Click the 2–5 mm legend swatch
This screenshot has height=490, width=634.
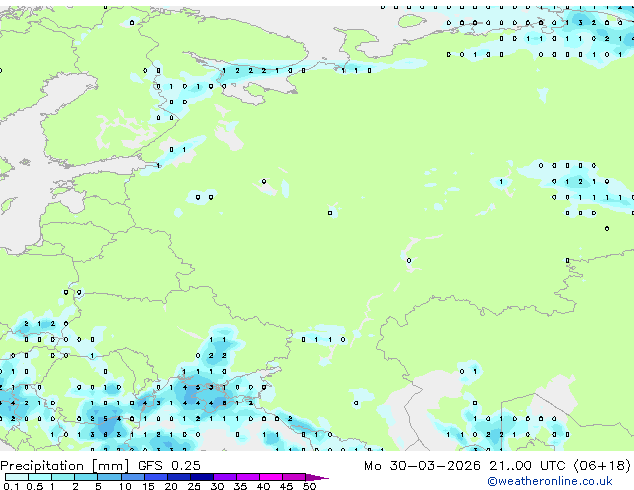click(86, 477)
